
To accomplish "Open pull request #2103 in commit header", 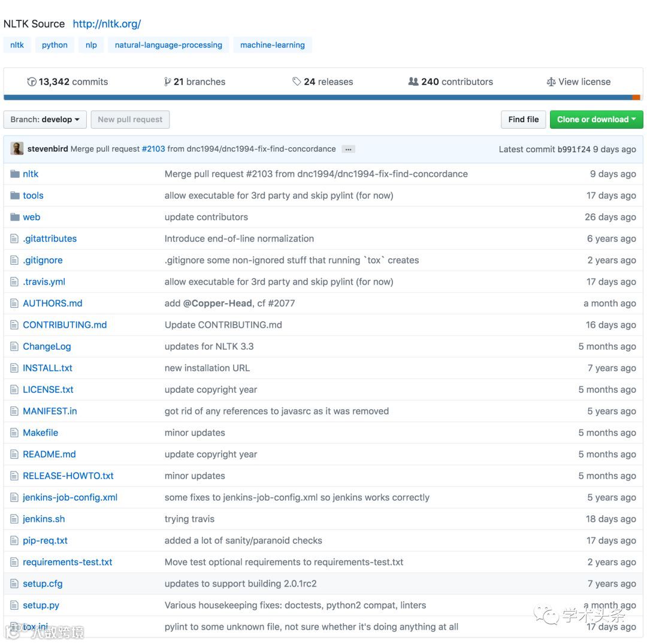I will (x=153, y=149).
